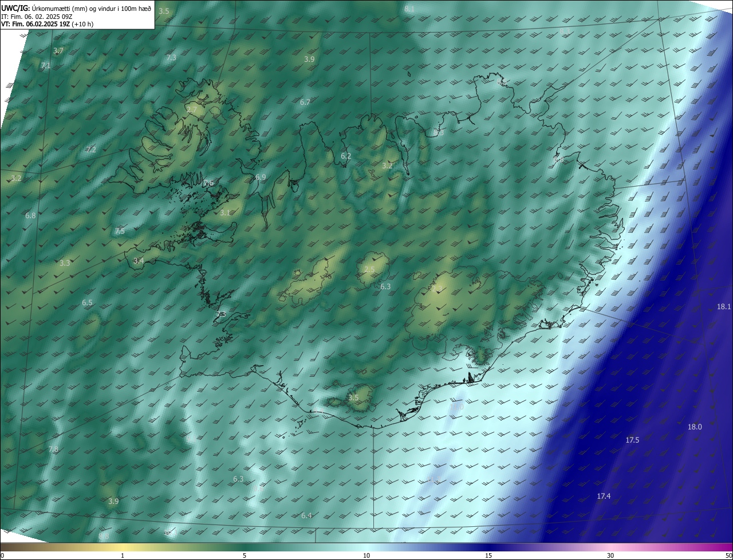Click the 3.4 value label on the map

[139, 261]
